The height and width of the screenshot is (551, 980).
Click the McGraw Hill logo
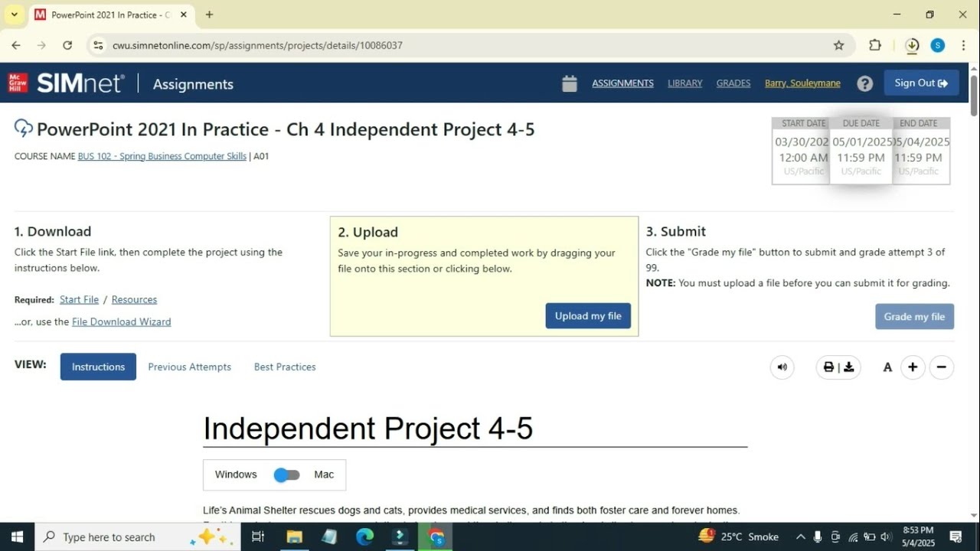pyautogui.click(x=18, y=83)
